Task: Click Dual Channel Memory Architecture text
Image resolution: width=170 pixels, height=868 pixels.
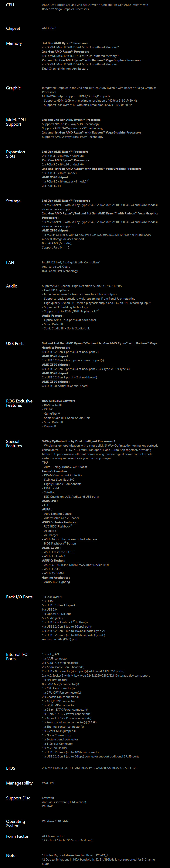Action: [x=65, y=69]
